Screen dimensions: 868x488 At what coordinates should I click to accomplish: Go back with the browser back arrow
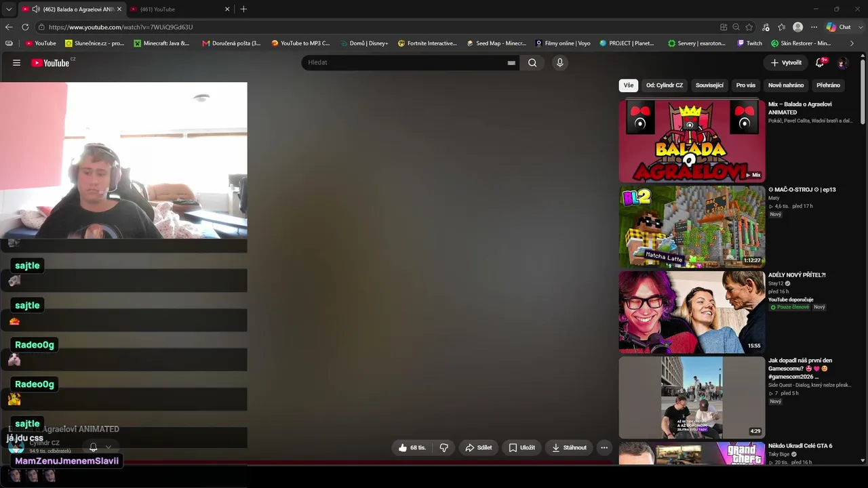(x=9, y=27)
